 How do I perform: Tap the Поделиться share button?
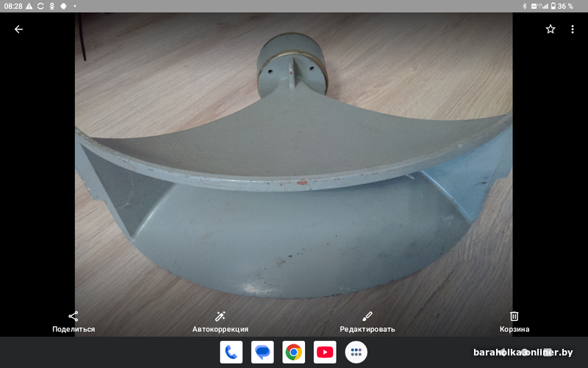(73, 322)
